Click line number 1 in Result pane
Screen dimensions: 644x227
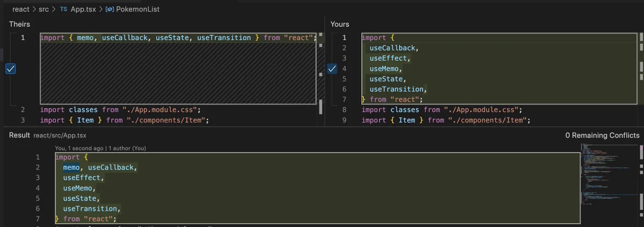click(x=38, y=157)
